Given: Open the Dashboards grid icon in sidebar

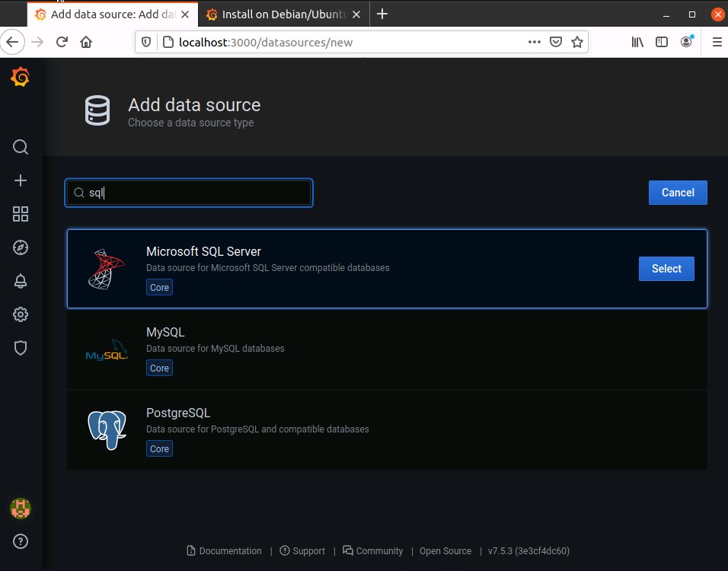Looking at the screenshot, I should tap(21, 214).
